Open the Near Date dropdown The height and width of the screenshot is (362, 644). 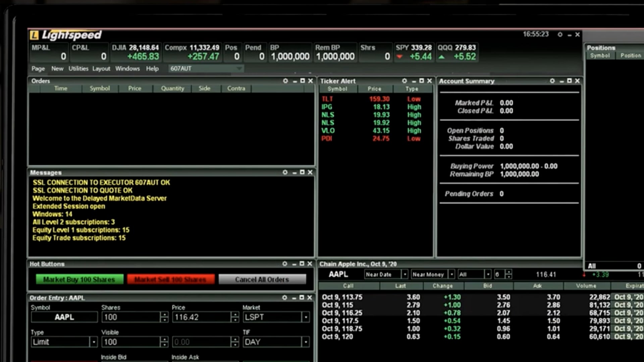click(405, 275)
